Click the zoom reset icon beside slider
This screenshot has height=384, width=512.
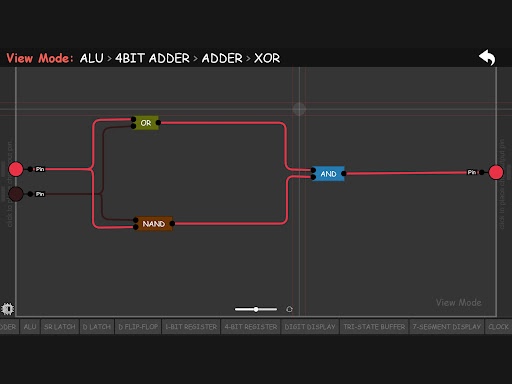289,309
